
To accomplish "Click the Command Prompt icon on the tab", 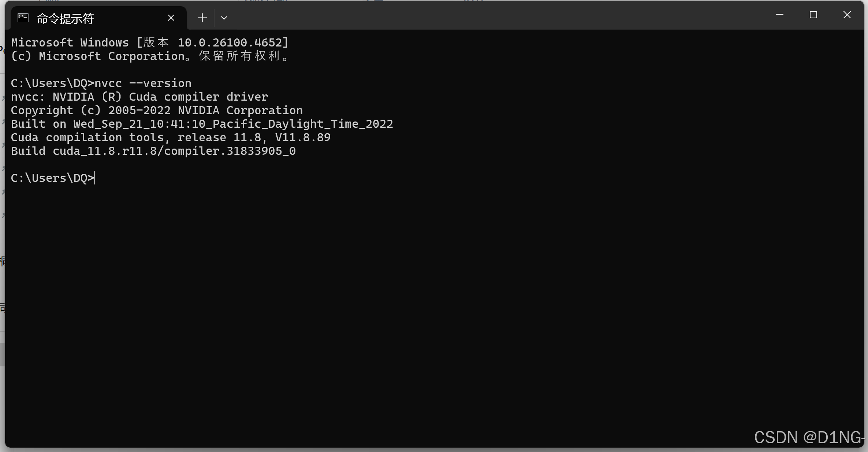I will (x=23, y=18).
